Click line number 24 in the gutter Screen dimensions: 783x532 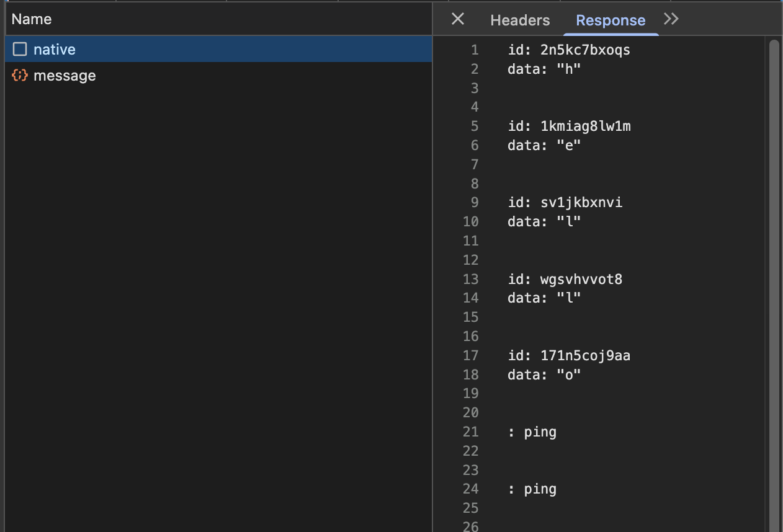(471, 489)
